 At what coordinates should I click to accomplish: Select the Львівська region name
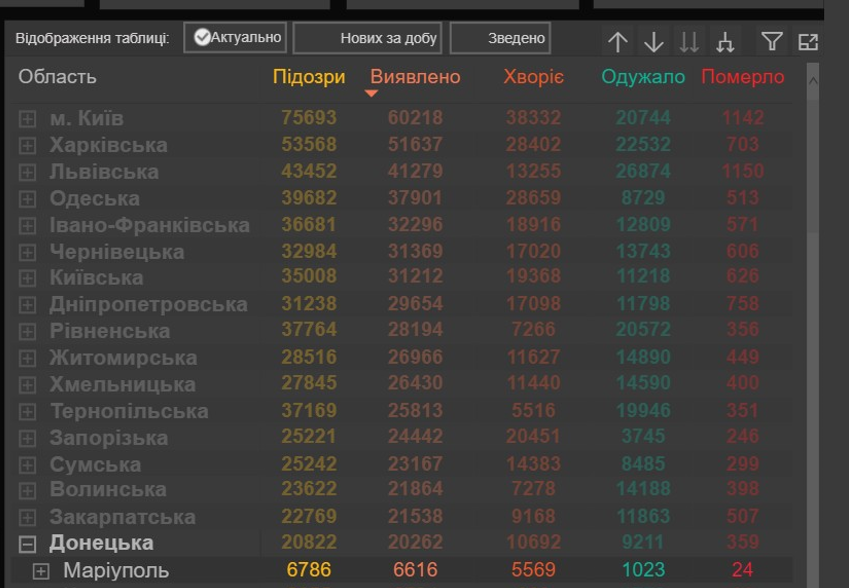point(104,172)
